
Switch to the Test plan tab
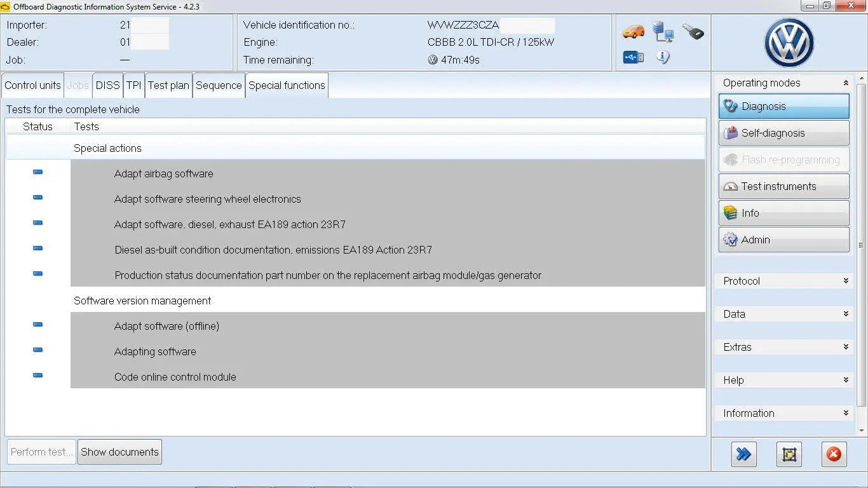(168, 85)
